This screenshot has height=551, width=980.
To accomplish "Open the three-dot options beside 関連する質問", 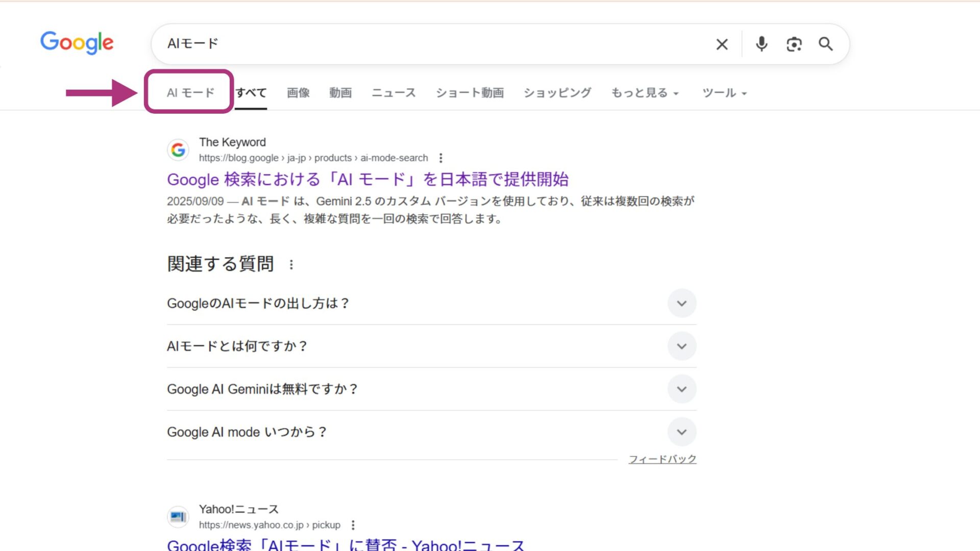I will click(291, 264).
